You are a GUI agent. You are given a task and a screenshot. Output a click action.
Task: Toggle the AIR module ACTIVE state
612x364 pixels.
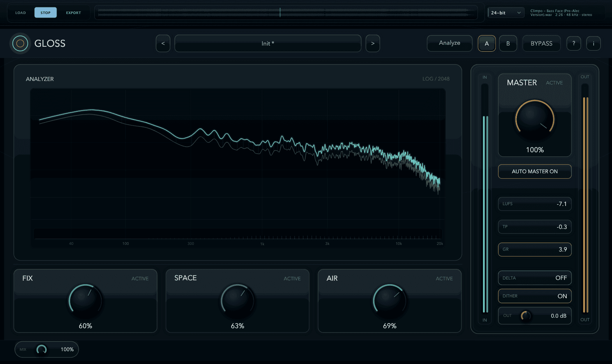[444, 279]
